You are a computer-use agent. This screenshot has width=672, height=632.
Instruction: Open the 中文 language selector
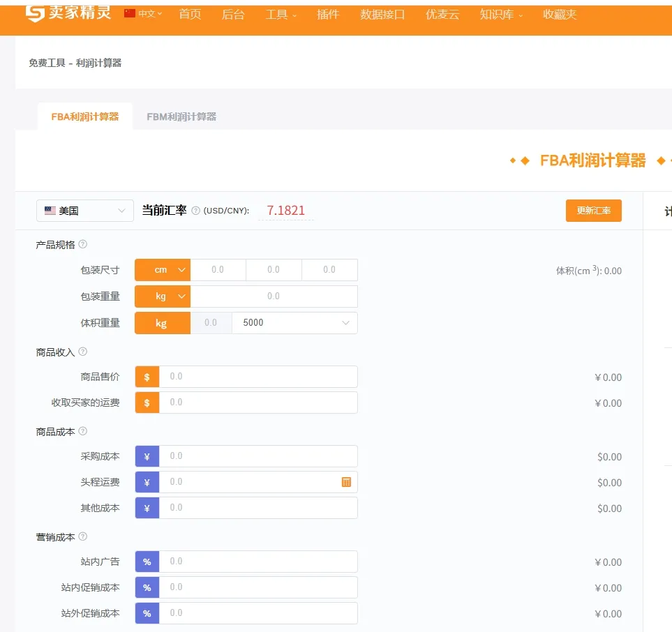[143, 14]
